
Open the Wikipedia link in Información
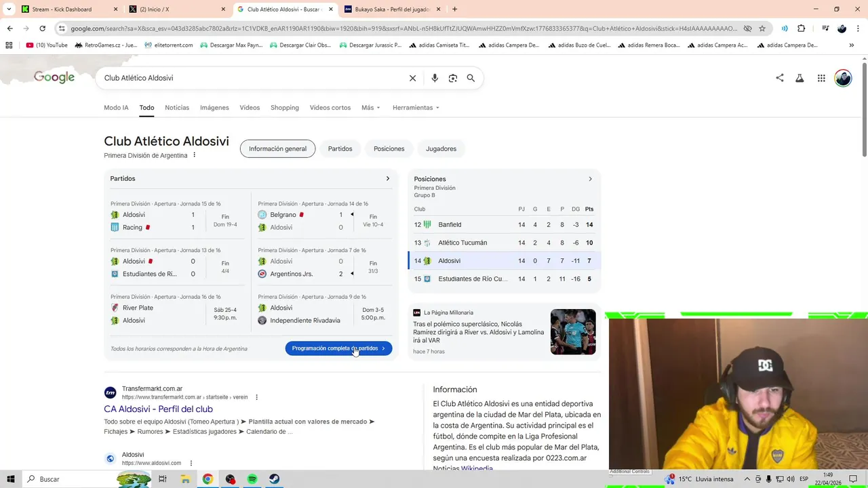[477, 468]
